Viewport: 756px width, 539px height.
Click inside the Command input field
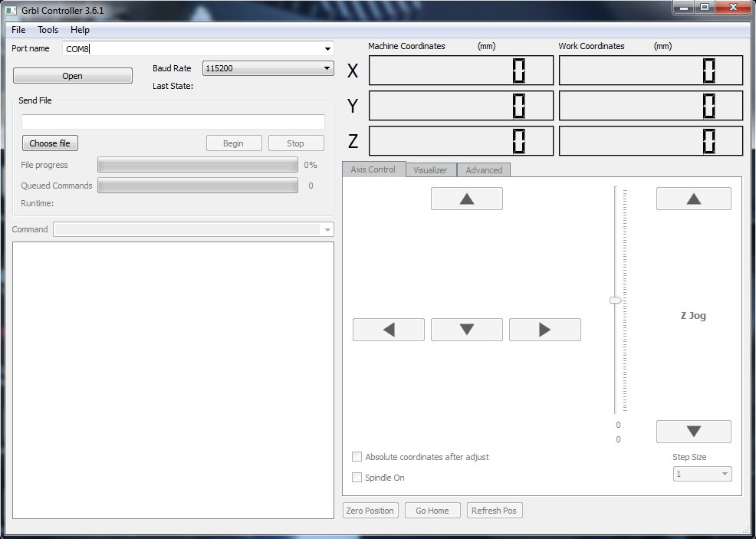coord(184,229)
